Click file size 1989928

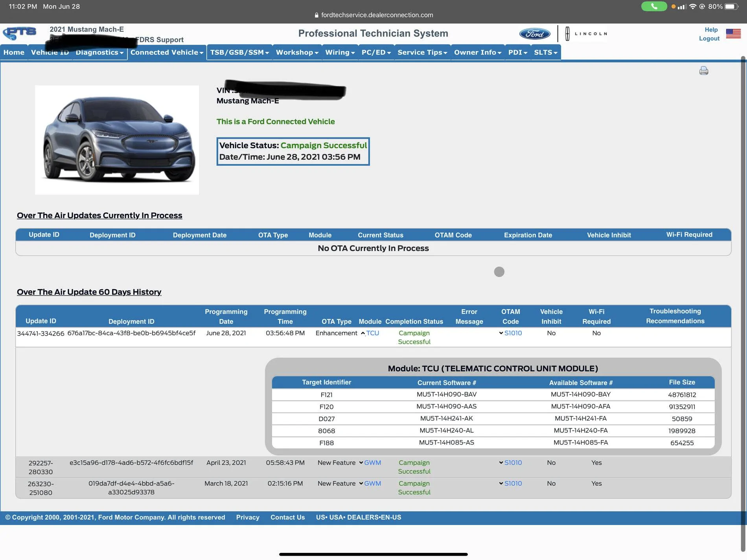pos(682,431)
